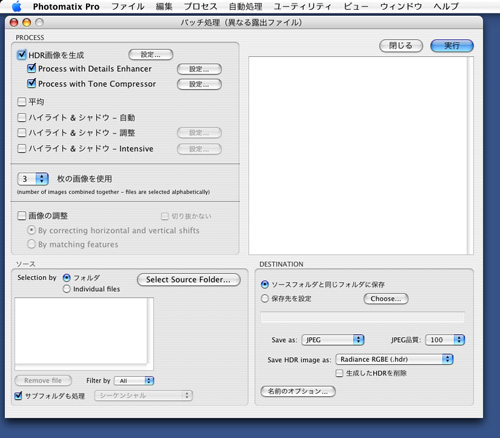This screenshot has width=500, height=438.
Task: Click the source files list box
Action: [84, 334]
